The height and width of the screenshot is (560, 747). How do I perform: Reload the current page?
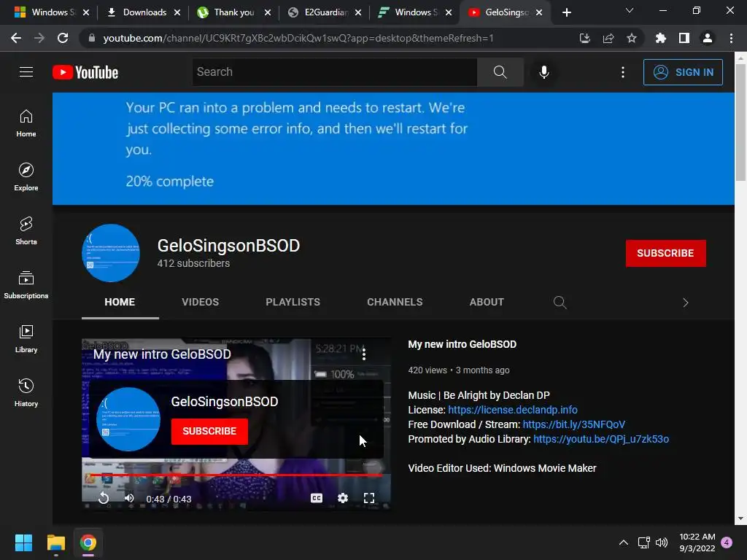coord(63,38)
